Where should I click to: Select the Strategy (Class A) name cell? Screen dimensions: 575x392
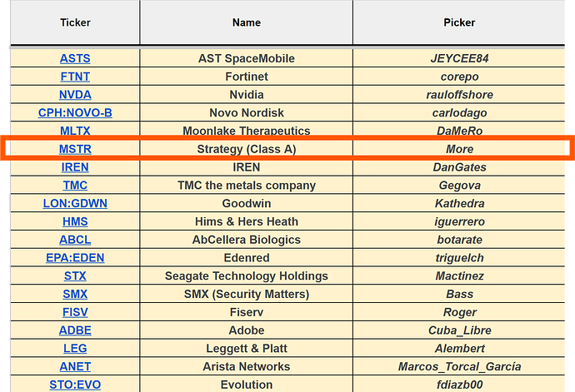click(247, 149)
